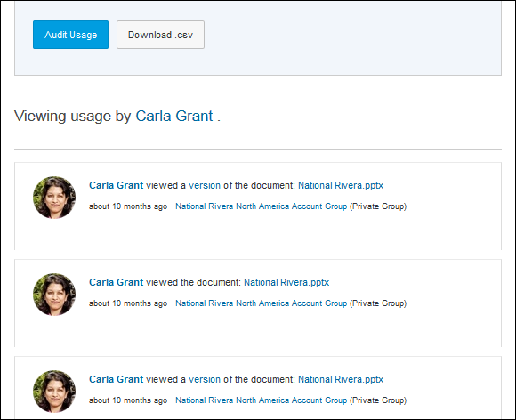Click the Audit Usage button
The width and height of the screenshot is (516, 420).
tap(70, 35)
